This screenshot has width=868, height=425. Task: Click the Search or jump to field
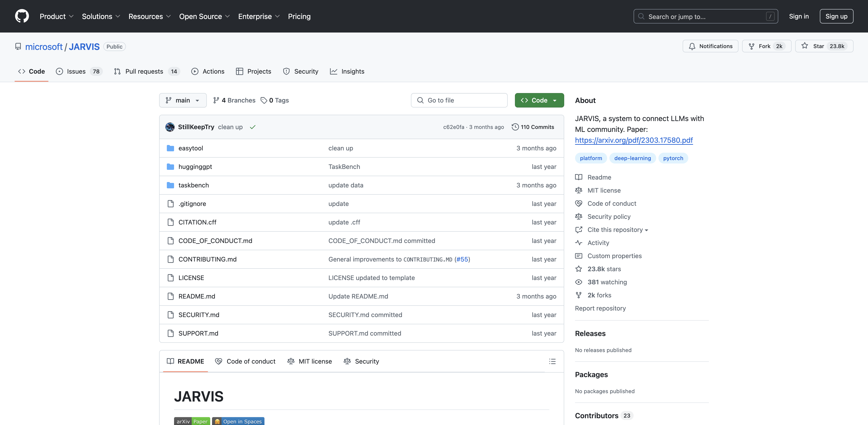click(705, 16)
